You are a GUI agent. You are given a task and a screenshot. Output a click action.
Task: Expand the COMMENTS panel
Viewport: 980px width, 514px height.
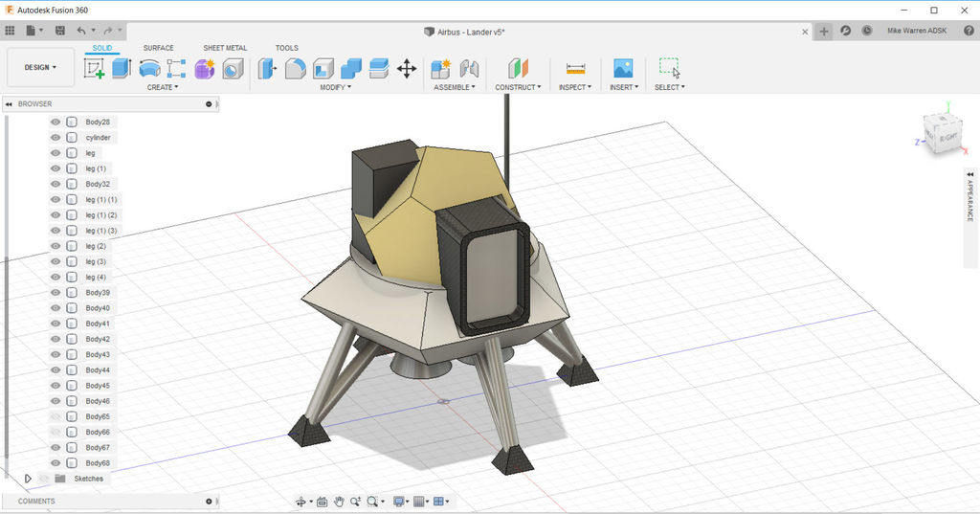[209, 502]
